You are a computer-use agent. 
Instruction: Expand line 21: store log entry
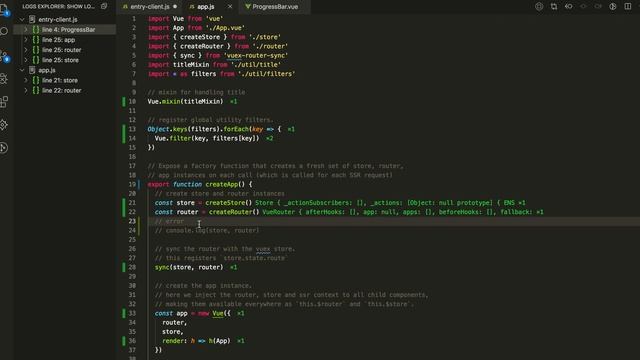(x=26, y=80)
